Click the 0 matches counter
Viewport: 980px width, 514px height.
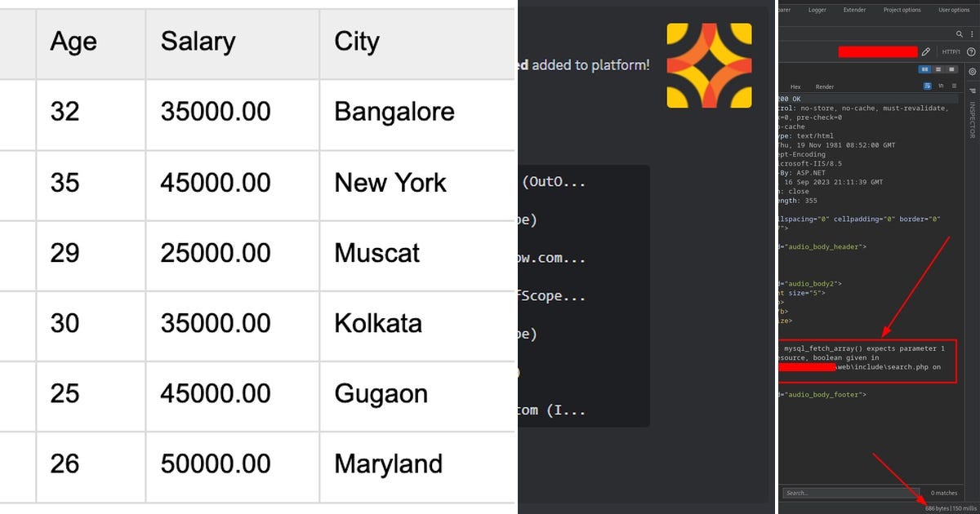944,493
